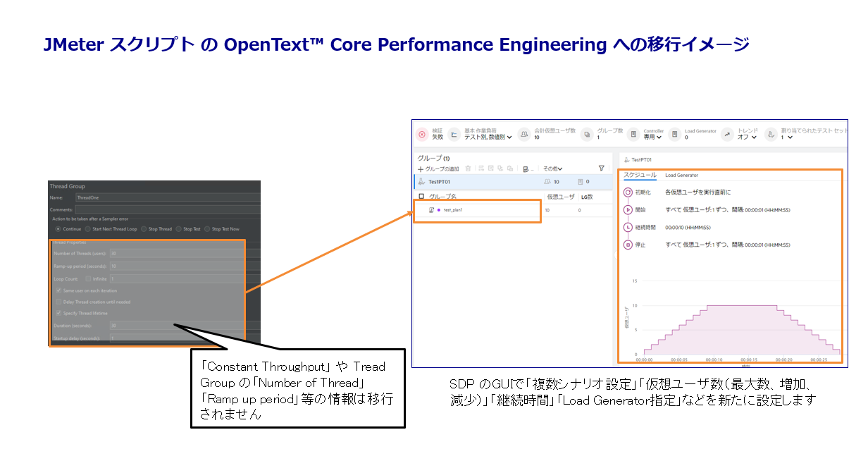Select the スケジュール tab

pyautogui.click(x=640, y=175)
